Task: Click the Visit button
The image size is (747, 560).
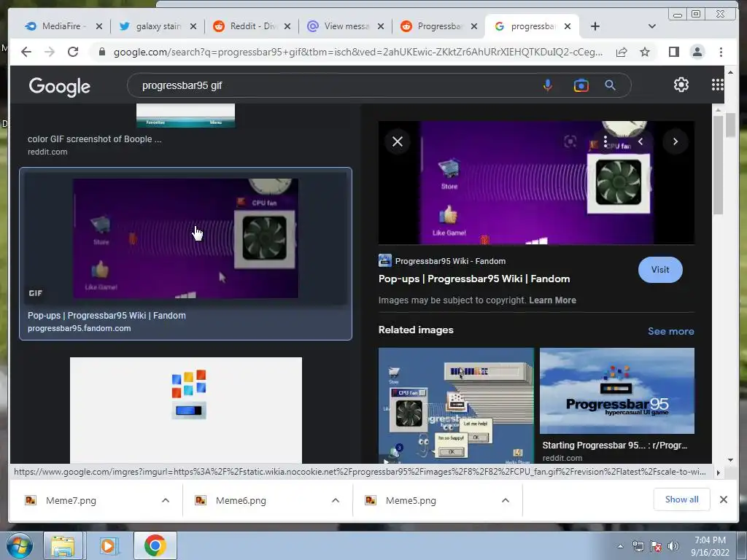Action: point(659,270)
